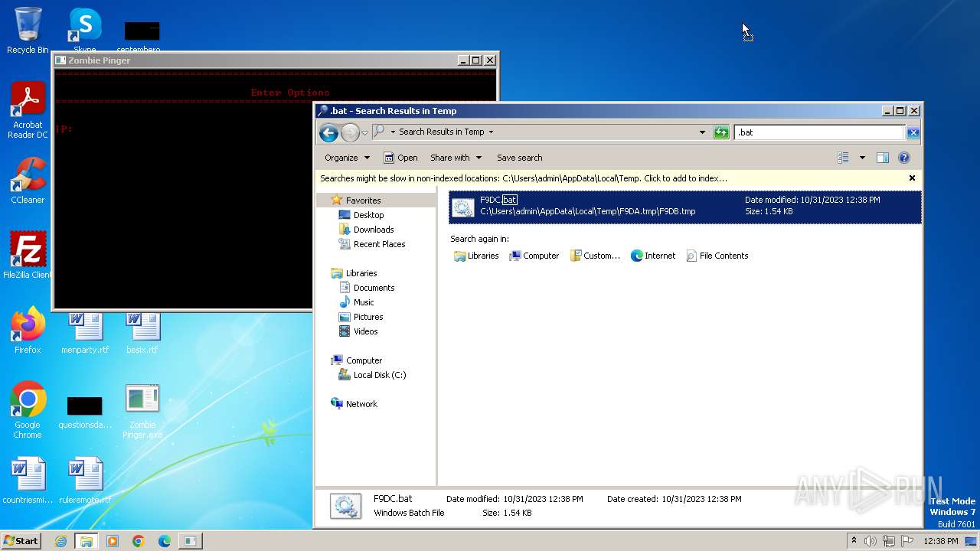Open the Recycle Bin desktop icon
This screenshot has height=551, width=980.
tap(28, 31)
